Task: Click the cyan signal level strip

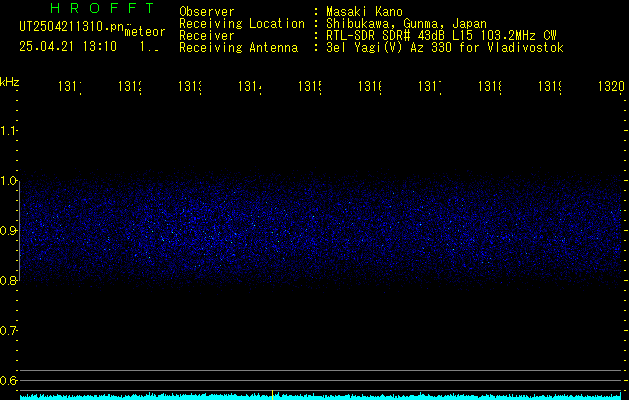Action: coord(320,396)
